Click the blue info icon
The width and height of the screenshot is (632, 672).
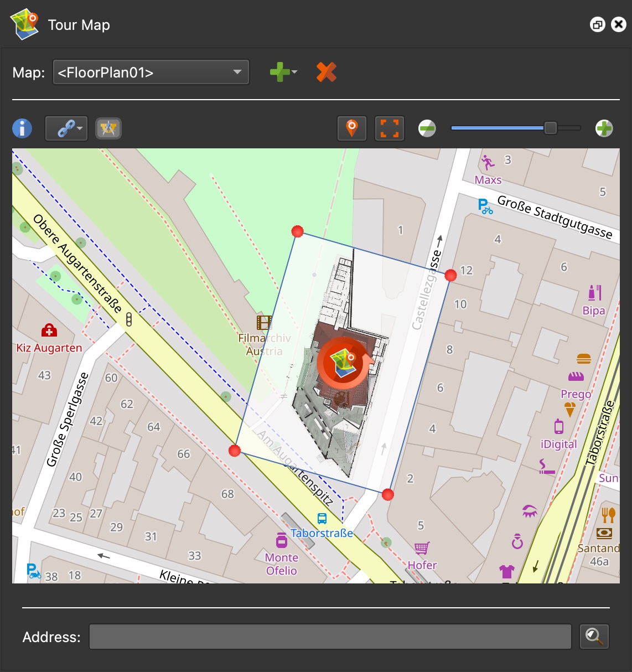pos(22,128)
